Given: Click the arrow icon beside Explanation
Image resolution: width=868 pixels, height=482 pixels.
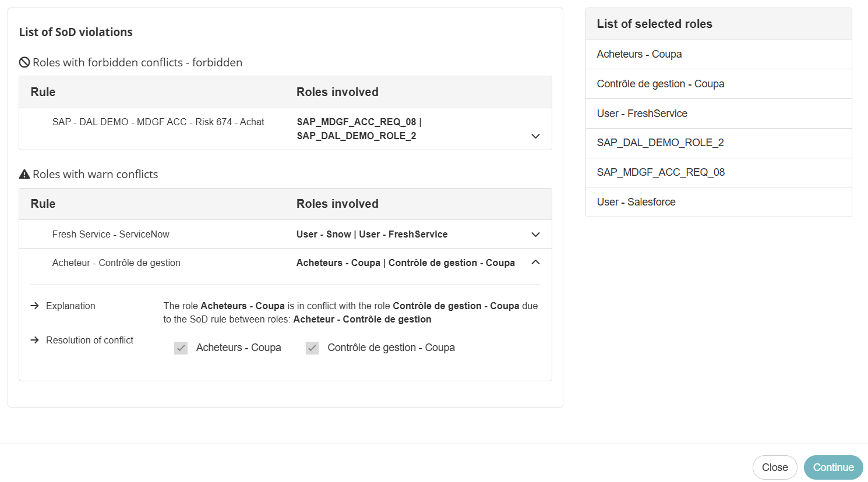Looking at the screenshot, I should coord(35,306).
